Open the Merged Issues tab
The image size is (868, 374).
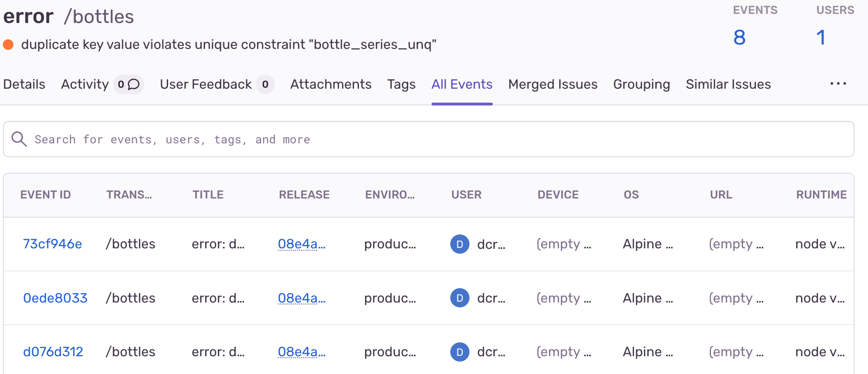click(553, 84)
